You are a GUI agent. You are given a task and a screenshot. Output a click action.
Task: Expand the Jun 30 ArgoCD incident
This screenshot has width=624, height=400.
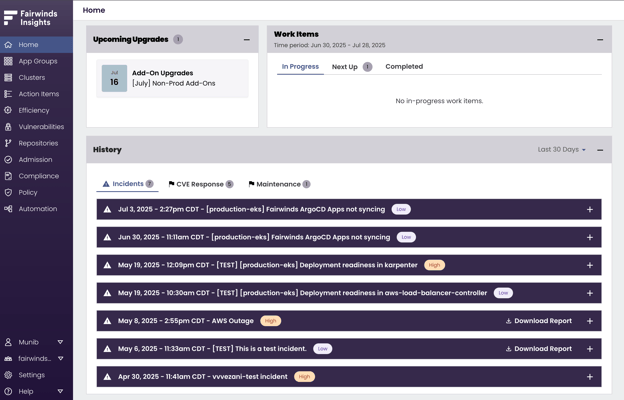tap(590, 237)
